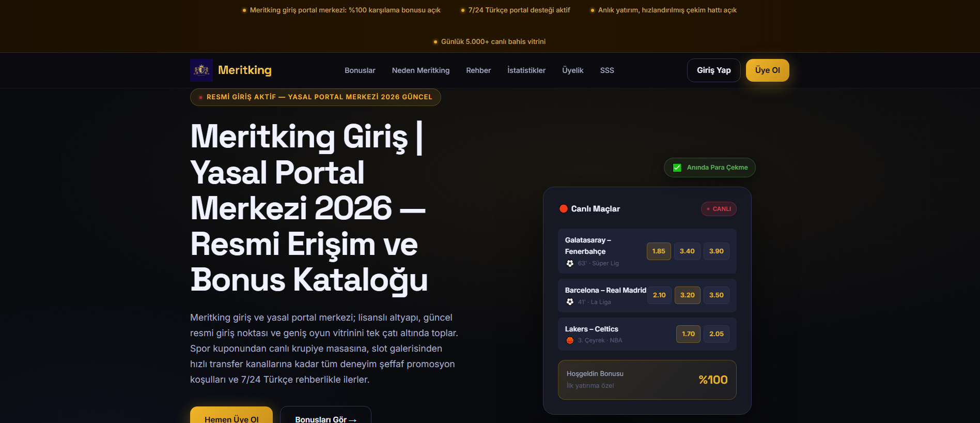This screenshot has width=980, height=423.
Task: Click the Barcelona – Real Madrid match title
Action: point(605,290)
